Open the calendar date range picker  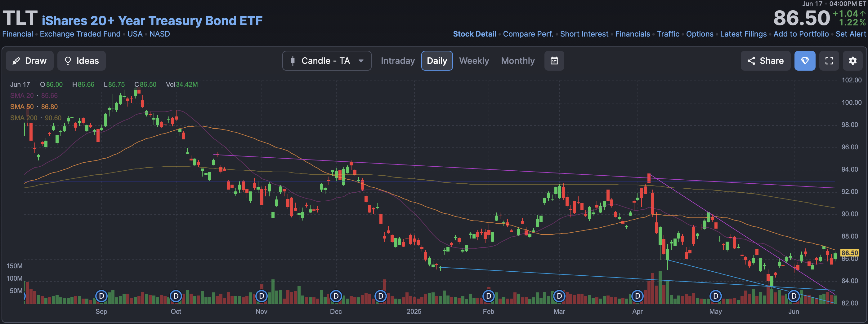click(x=554, y=61)
